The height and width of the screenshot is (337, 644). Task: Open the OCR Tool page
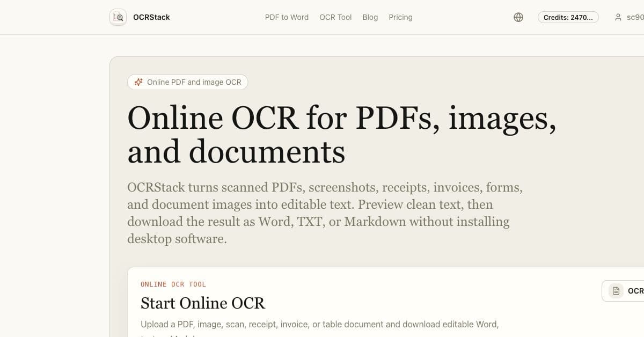tap(335, 17)
